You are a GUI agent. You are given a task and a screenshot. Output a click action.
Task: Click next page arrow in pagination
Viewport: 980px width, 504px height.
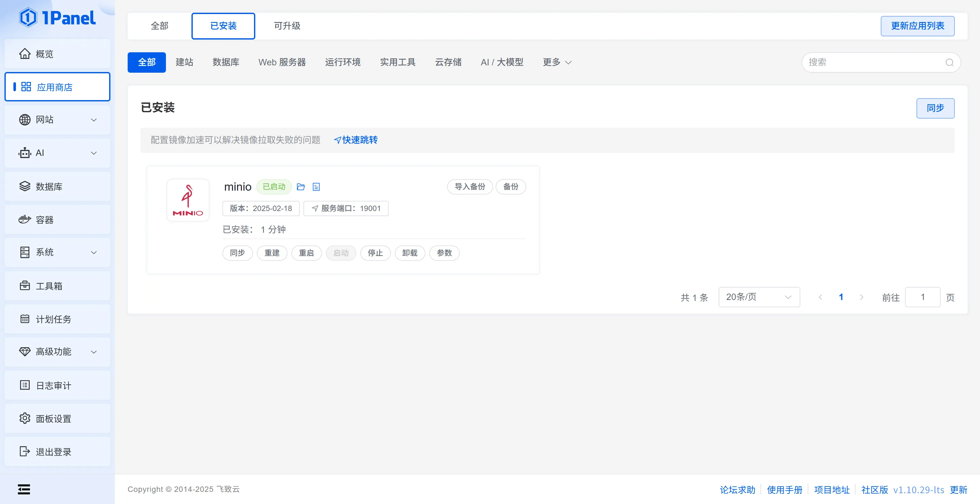(x=861, y=297)
